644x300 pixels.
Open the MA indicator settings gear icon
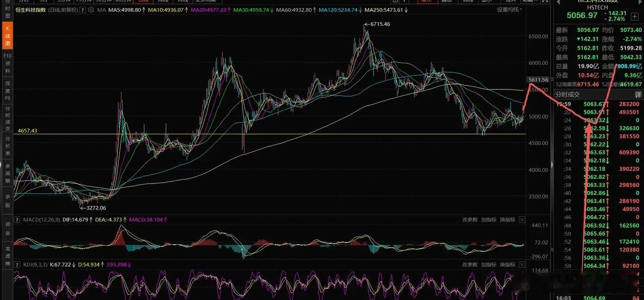(x=90, y=10)
